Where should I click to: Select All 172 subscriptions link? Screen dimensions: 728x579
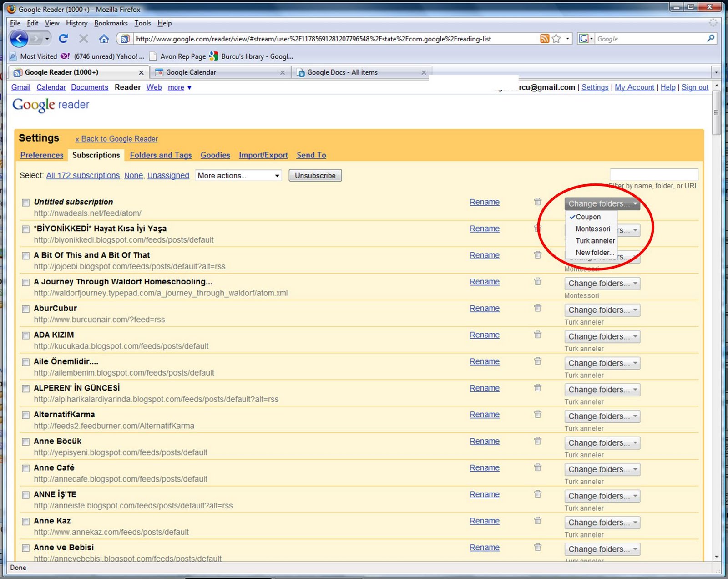(x=83, y=176)
